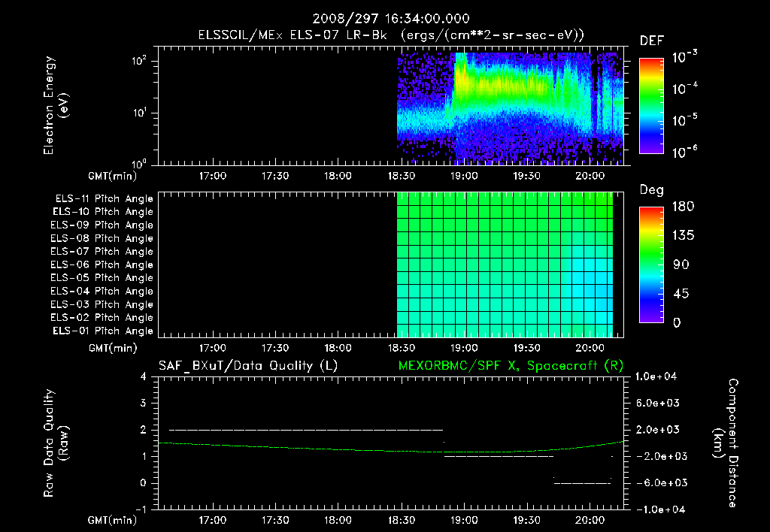Select the ELS-04 Pitch Angle label
This screenshot has width=770, height=532.
point(102,291)
